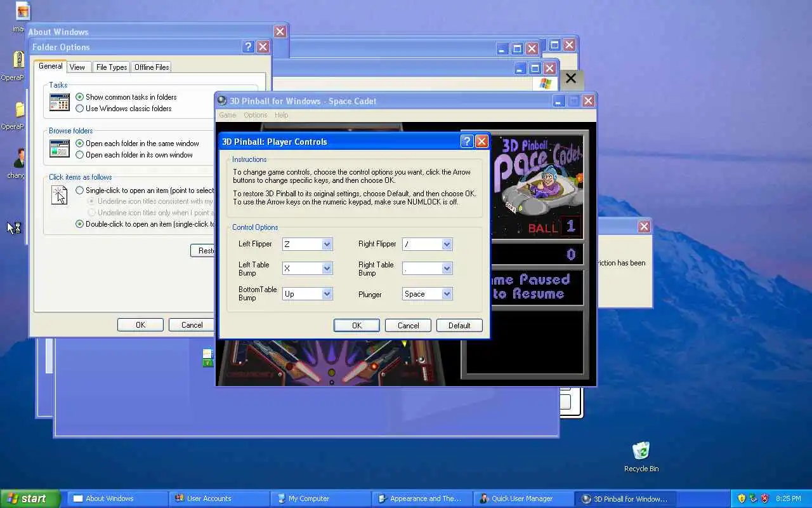Click OK in Folder Options
This screenshot has height=508, width=812.
[x=140, y=325]
